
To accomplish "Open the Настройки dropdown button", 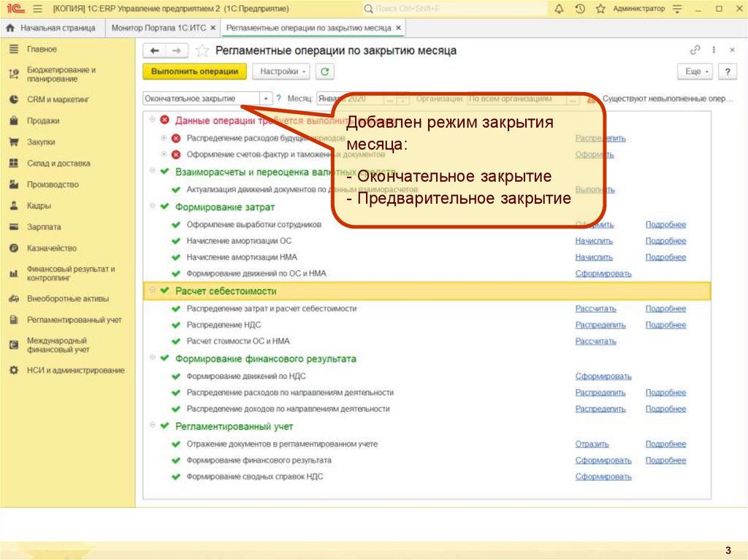I will [280, 72].
